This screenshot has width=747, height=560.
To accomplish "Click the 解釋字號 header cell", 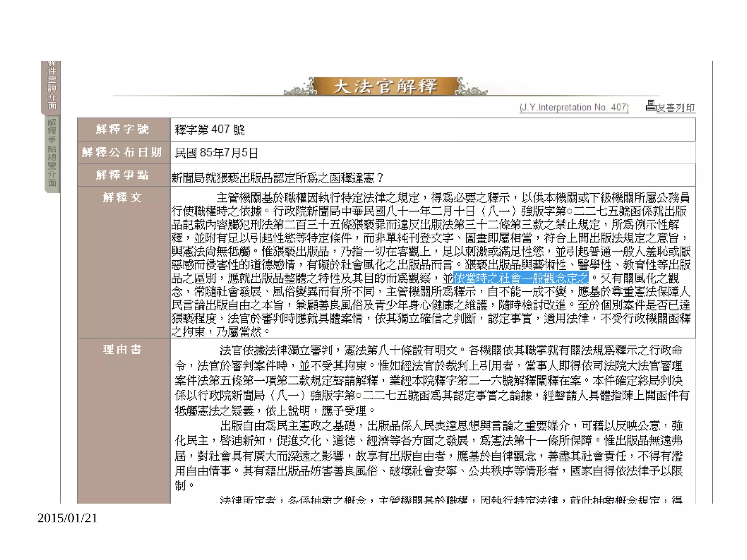I will 123,129.
